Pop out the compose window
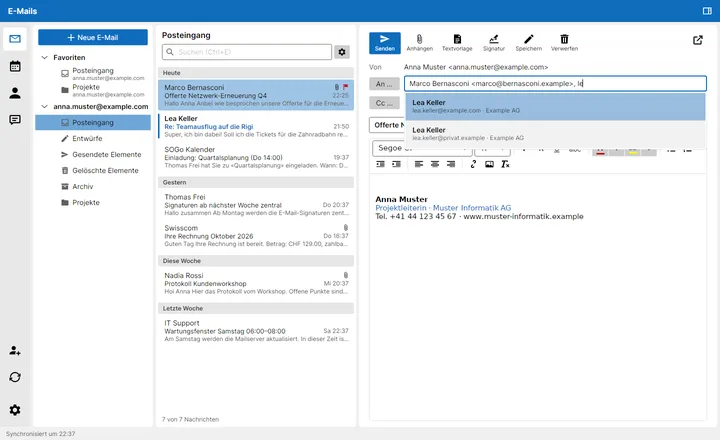 tap(698, 40)
